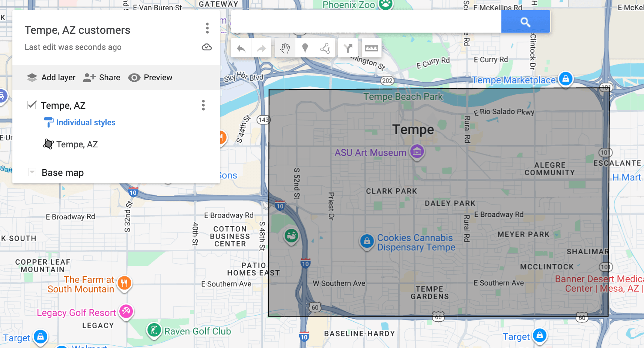Open the Tempe, AZ layer options menu
Screen dimensions: 644x348
click(x=203, y=105)
